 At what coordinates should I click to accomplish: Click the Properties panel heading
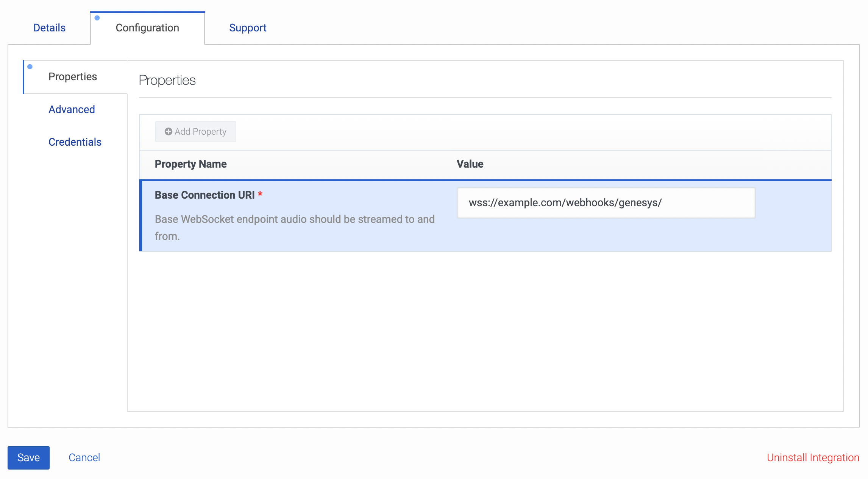coord(167,80)
